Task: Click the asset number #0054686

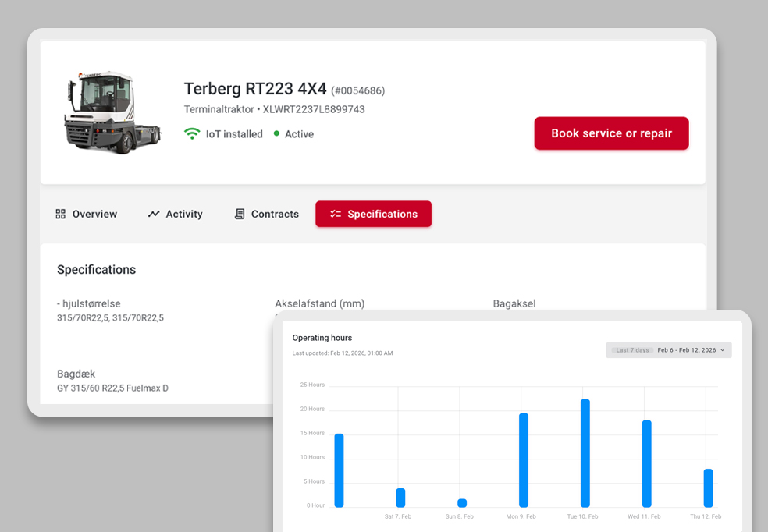Action: [358, 90]
